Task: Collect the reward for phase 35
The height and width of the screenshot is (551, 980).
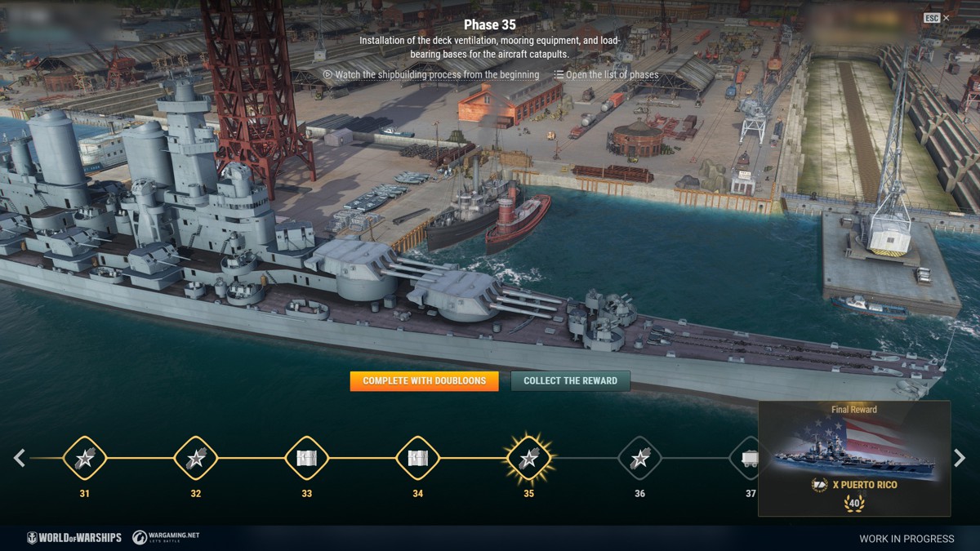Action: (570, 381)
